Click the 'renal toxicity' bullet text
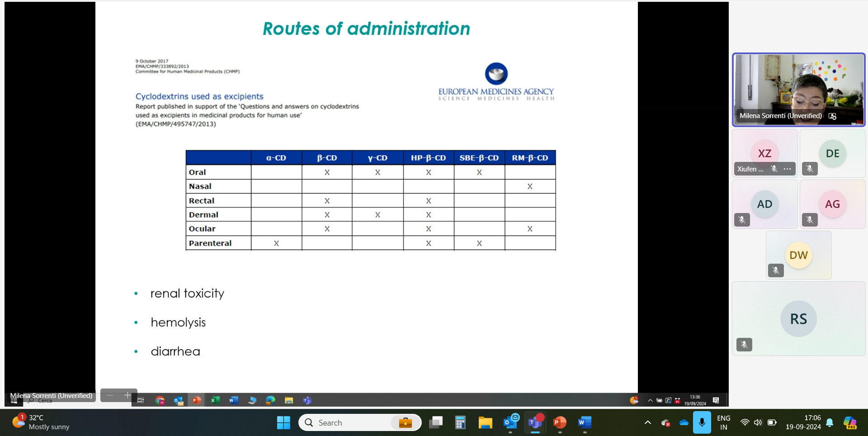 point(187,294)
